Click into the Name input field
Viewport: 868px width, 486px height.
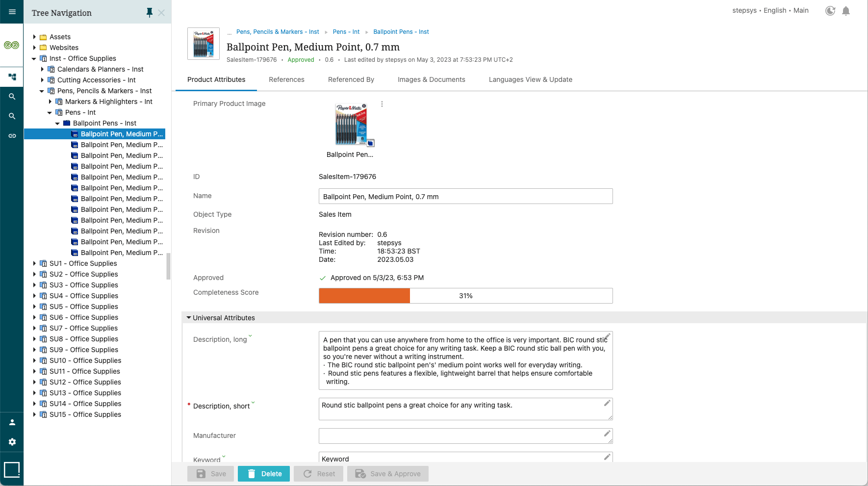pos(466,196)
